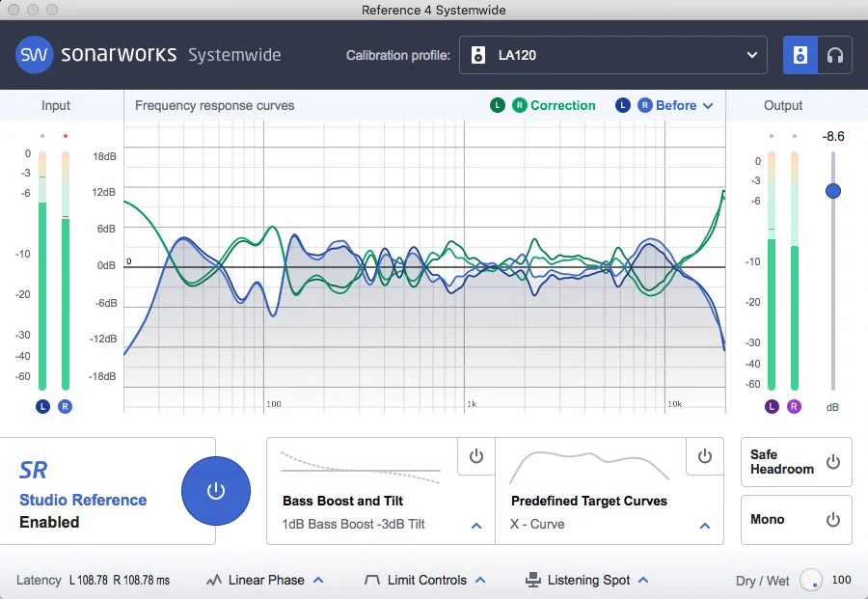Toggle the Studio Reference power button

coord(216,491)
